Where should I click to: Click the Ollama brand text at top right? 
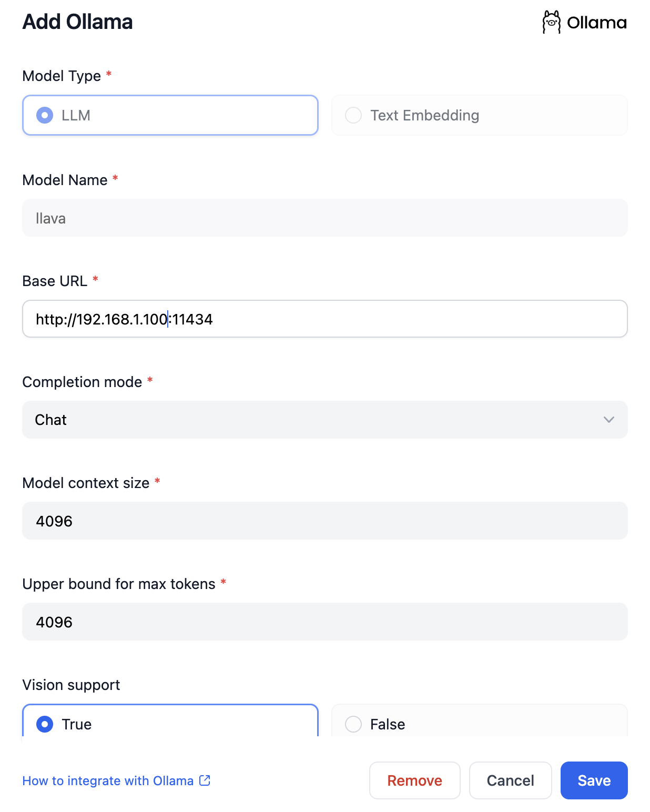[597, 23]
